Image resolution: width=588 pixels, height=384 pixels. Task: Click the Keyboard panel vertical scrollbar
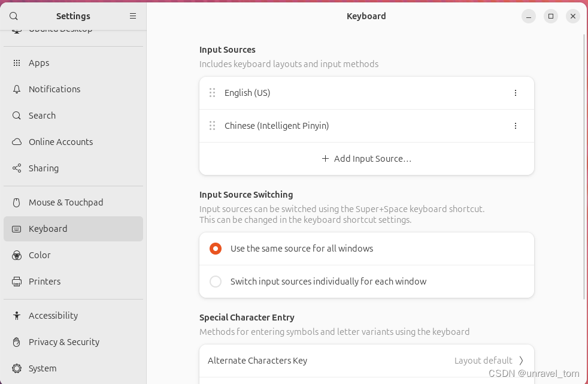pos(585,168)
